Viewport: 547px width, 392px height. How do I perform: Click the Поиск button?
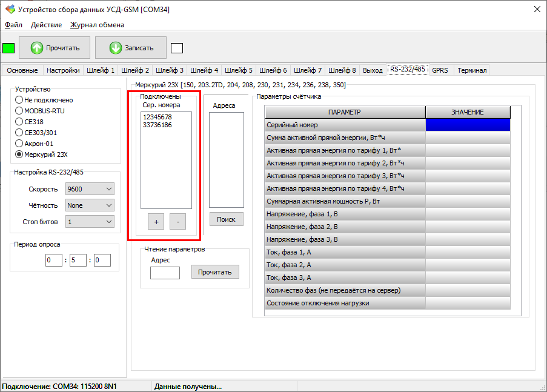(x=227, y=219)
